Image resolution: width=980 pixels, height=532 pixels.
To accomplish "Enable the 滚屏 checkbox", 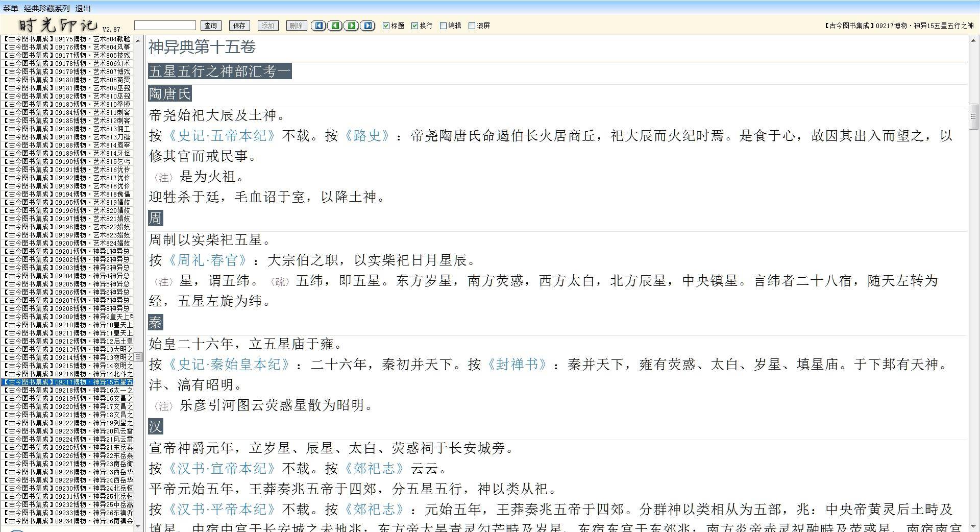I will (x=472, y=26).
